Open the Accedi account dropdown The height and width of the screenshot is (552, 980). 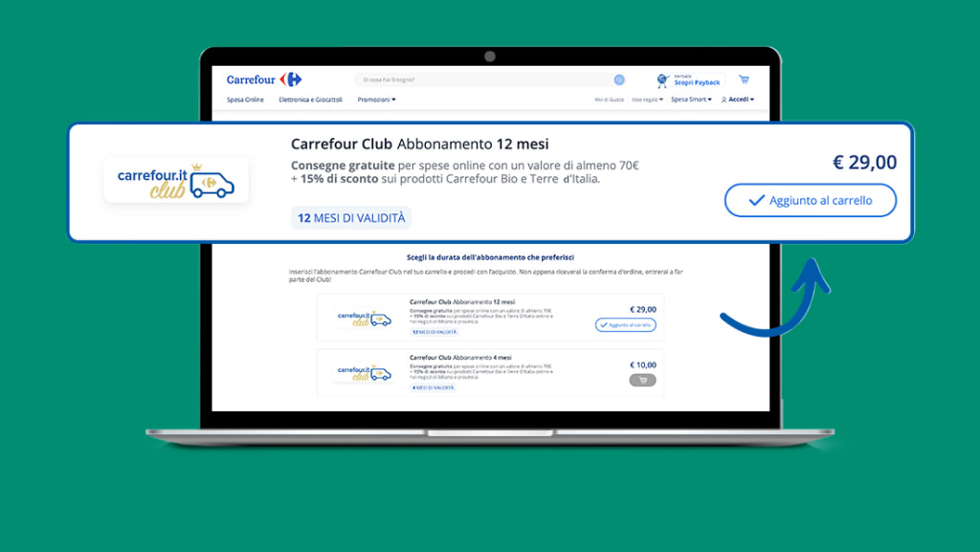click(x=741, y=99)
